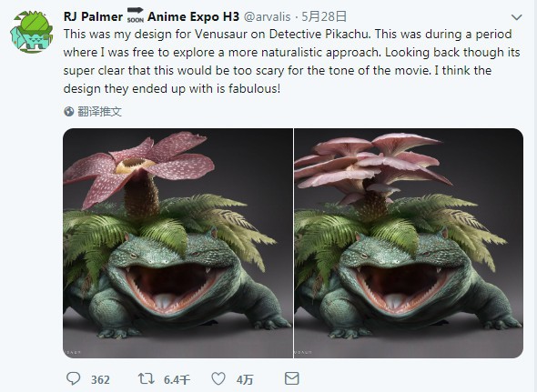
Task: Click the globe icon beside 翻译推文
Action: (x=69, y=111)
